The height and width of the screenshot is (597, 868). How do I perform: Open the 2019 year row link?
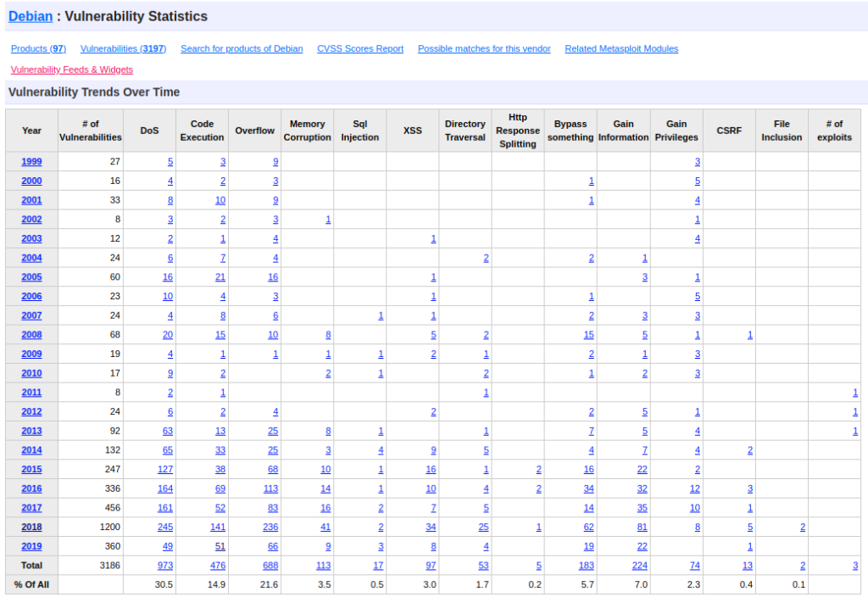[31, 547]
